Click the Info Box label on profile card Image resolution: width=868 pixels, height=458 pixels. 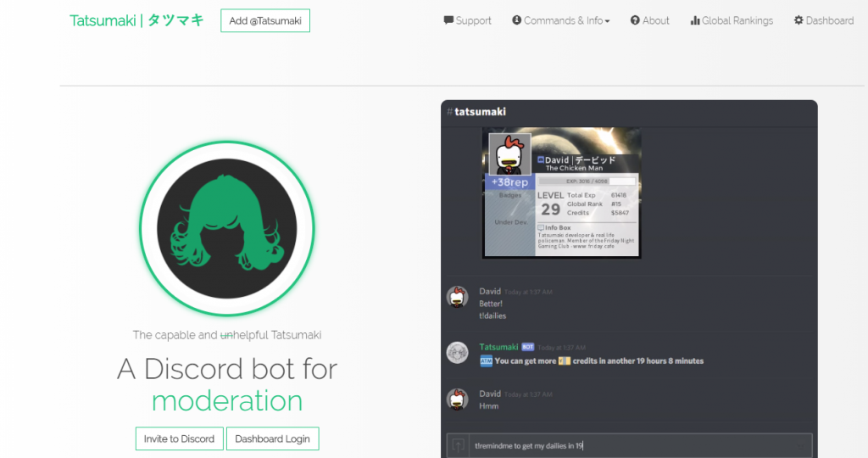554,227
